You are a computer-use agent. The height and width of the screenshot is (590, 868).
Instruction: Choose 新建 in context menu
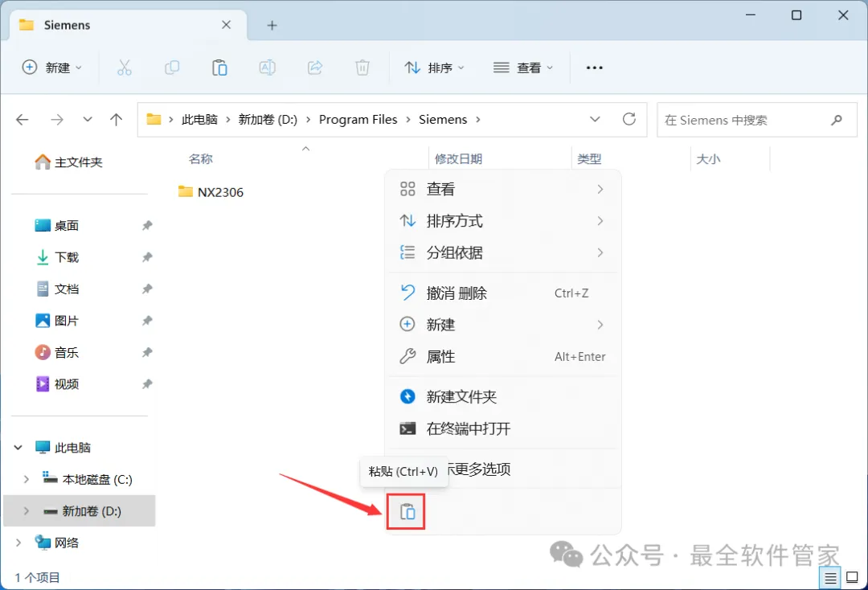(x=502, y=324)
